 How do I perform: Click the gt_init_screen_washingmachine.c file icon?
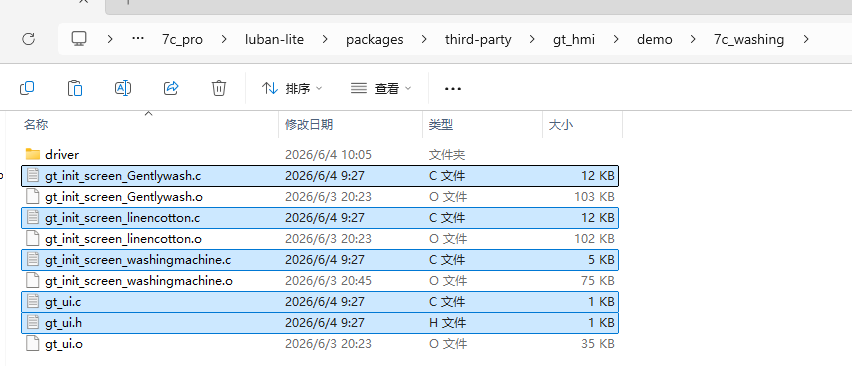[33, 260]
